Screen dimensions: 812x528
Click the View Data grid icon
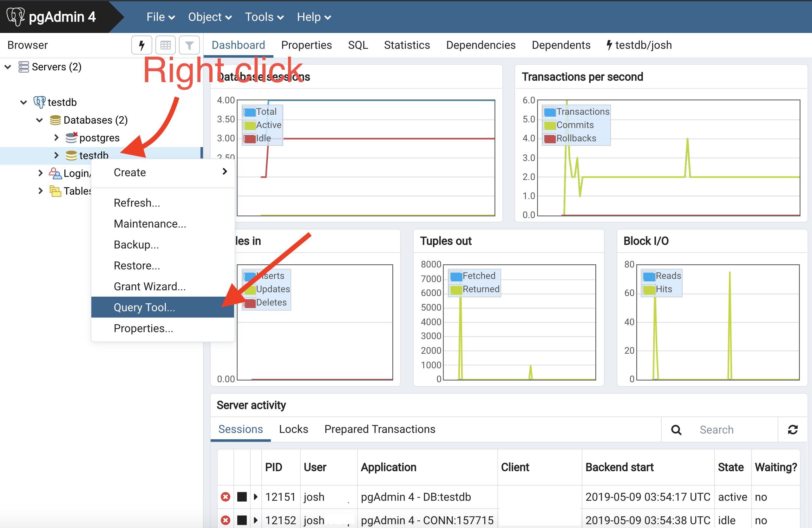(166, 45)
